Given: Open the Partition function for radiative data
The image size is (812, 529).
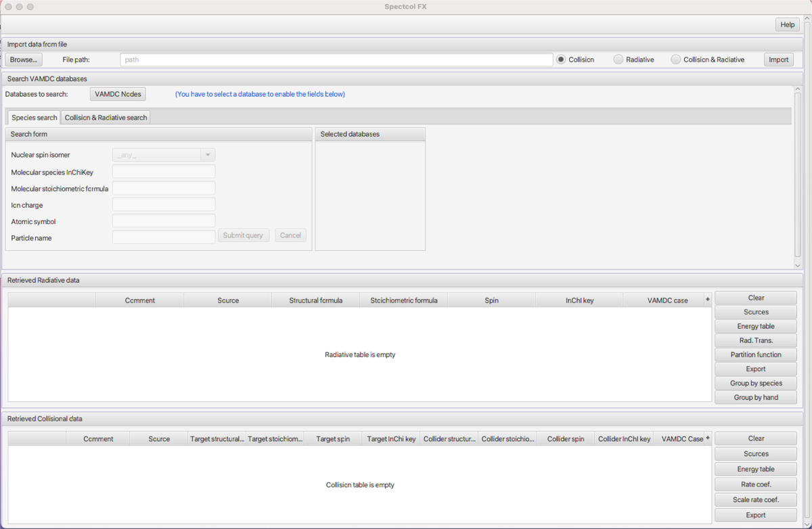Looking at the screenshot, I should tap(756, 354).
